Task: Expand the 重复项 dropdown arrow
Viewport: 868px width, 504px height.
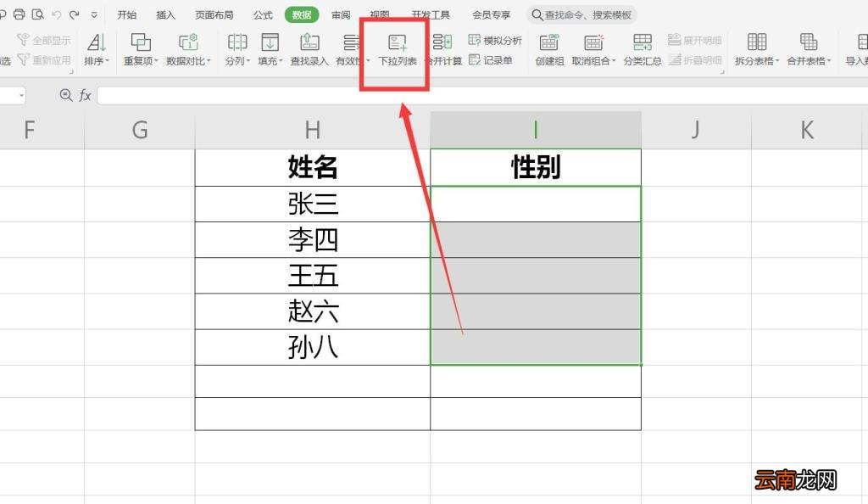Action: tap(157, 61)
